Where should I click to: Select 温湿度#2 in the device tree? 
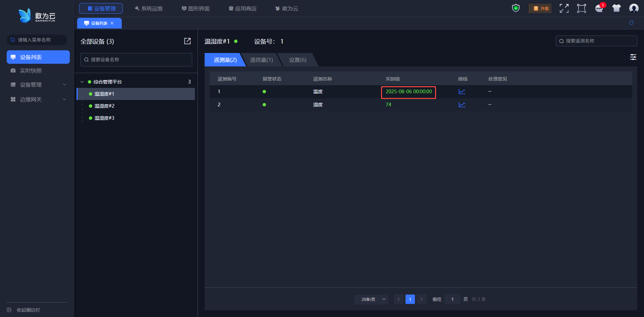coord(104,106)
